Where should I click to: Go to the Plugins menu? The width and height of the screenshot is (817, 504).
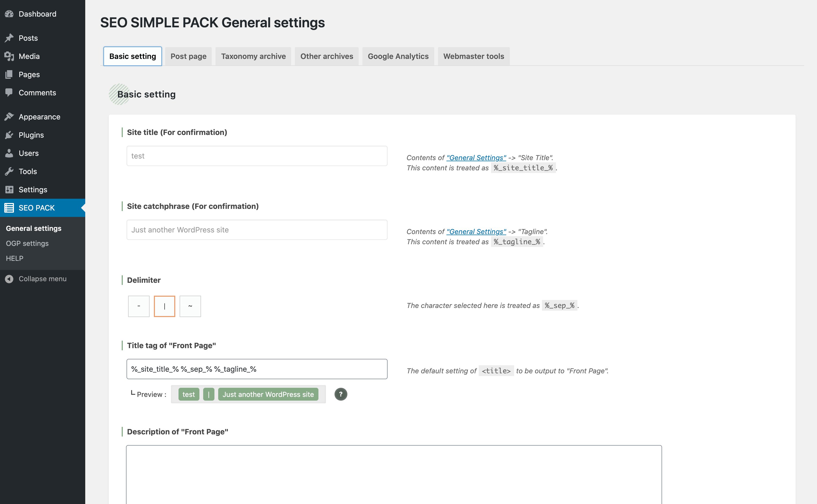[x=43, y=135]
